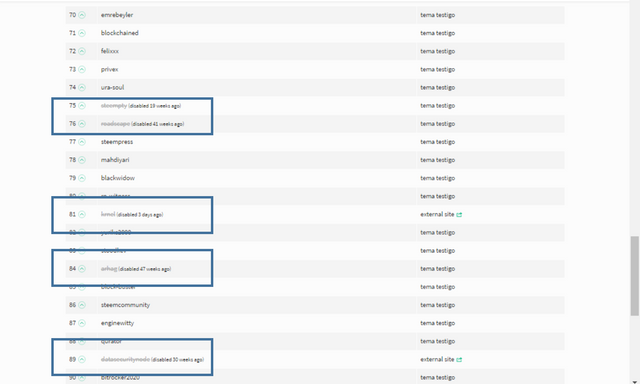The height and width of the screenshot is (384, 640).
Task: Open blackwidow witness profile
Action: [118, 178]
